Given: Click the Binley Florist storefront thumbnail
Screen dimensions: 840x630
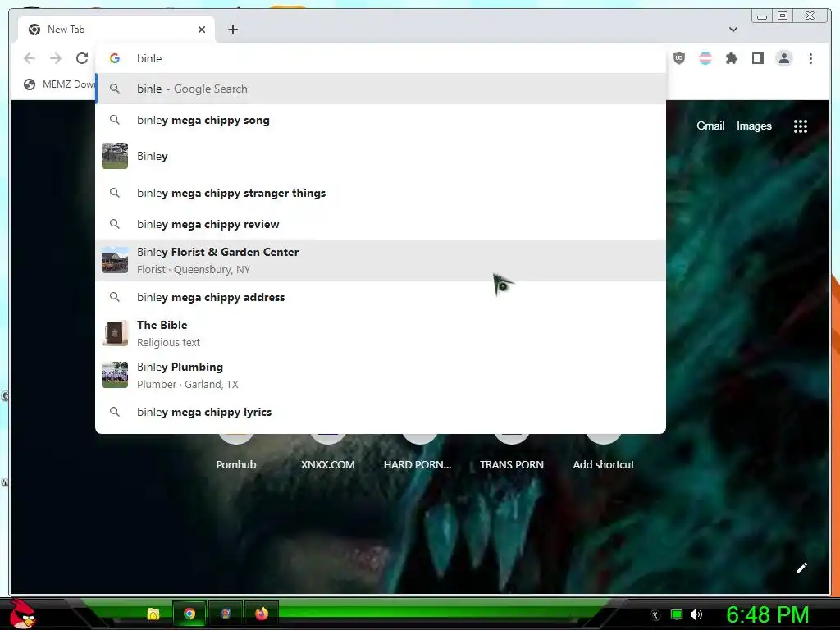Looking at the screenshot, I should tap(115, 260).
